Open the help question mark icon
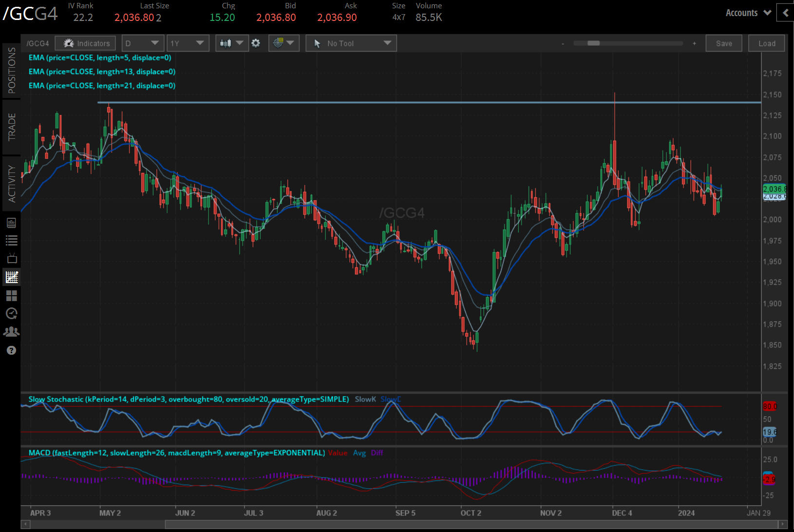 (x=12, y=350)
